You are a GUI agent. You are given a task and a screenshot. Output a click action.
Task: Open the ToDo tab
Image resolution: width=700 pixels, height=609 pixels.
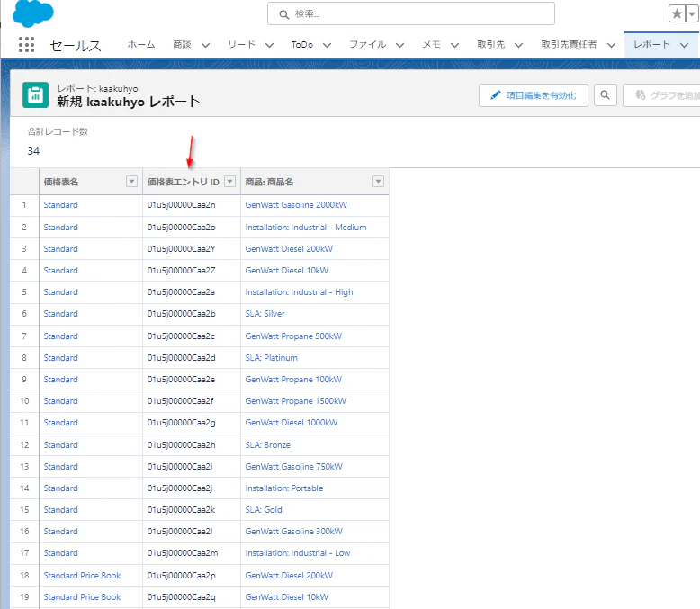click(x=302, y=45)
